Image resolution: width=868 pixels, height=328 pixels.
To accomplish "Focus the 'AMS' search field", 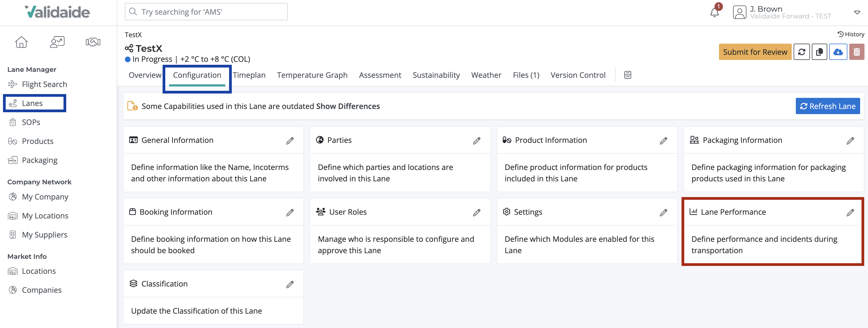I will [x=206, y=12].
